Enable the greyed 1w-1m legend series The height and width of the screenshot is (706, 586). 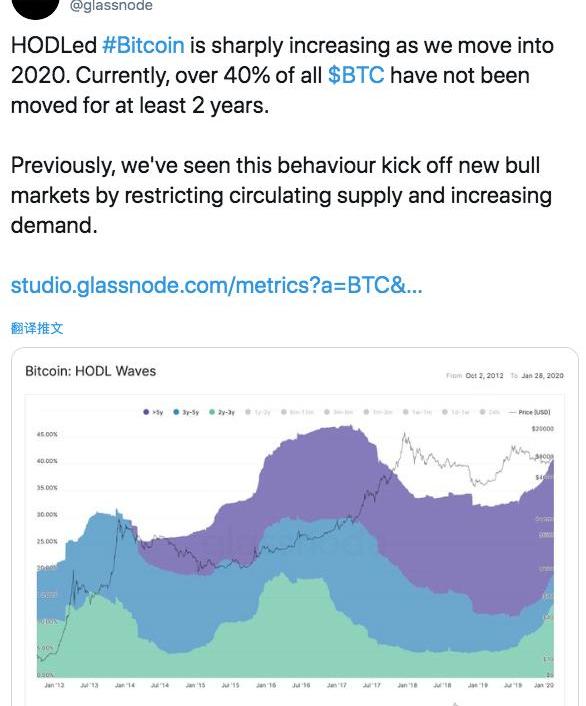pyautogui.click(x=418, y=412)
